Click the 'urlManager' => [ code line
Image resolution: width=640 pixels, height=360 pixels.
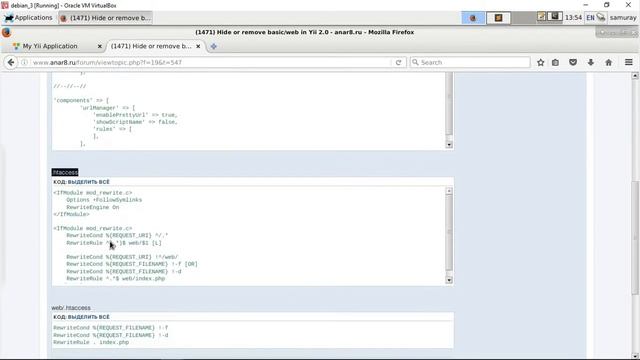click(107, 108)
